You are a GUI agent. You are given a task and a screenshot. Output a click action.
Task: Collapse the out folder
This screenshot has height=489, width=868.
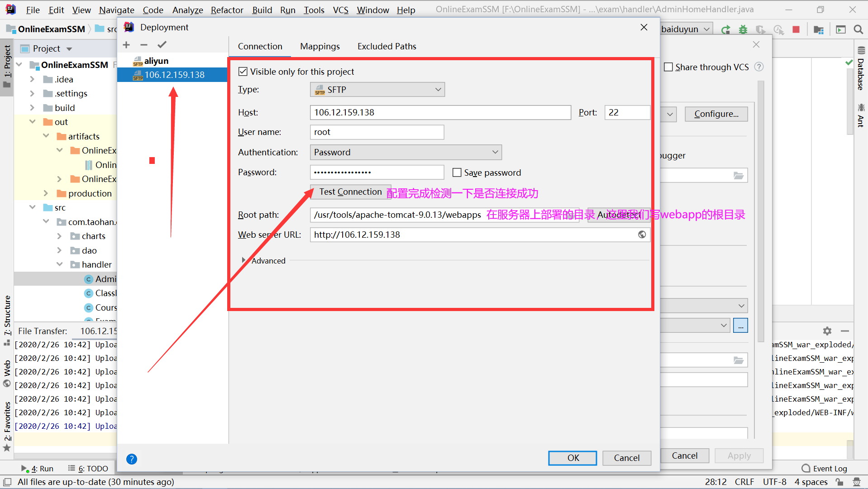33,122
